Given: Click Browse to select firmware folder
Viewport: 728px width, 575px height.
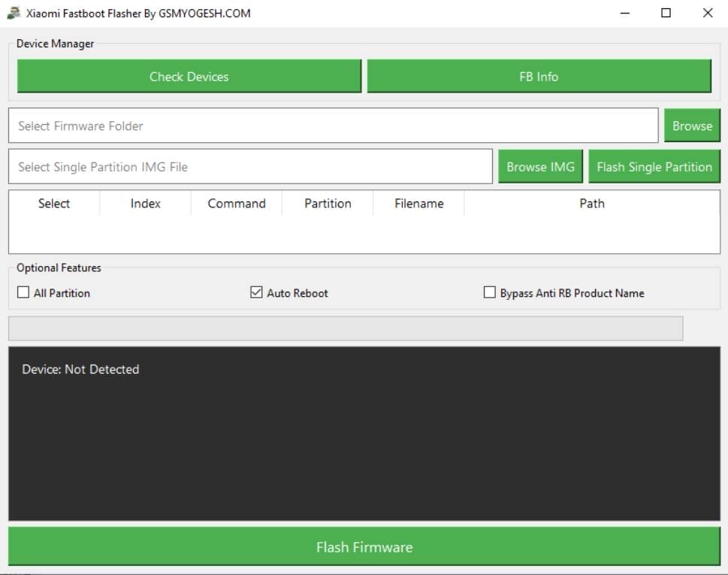Looking at the screenshot, I should pos(692,126).
